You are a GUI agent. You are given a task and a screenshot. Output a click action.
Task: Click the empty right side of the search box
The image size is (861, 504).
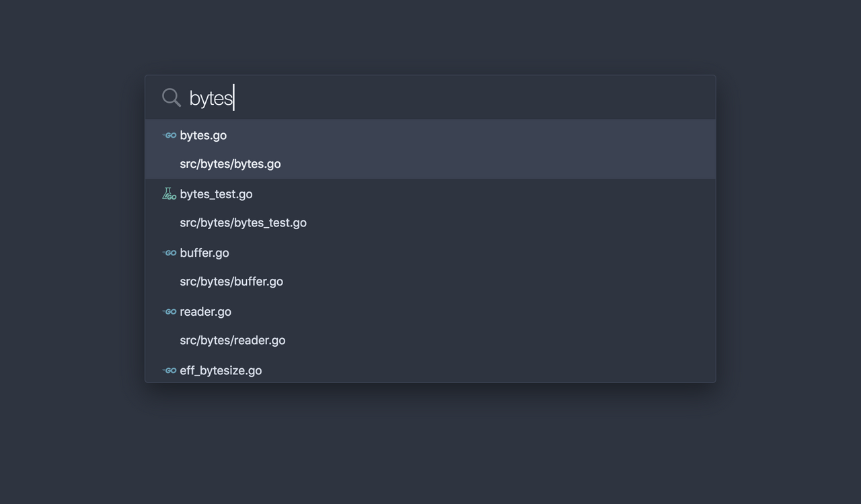pos(605,98)
